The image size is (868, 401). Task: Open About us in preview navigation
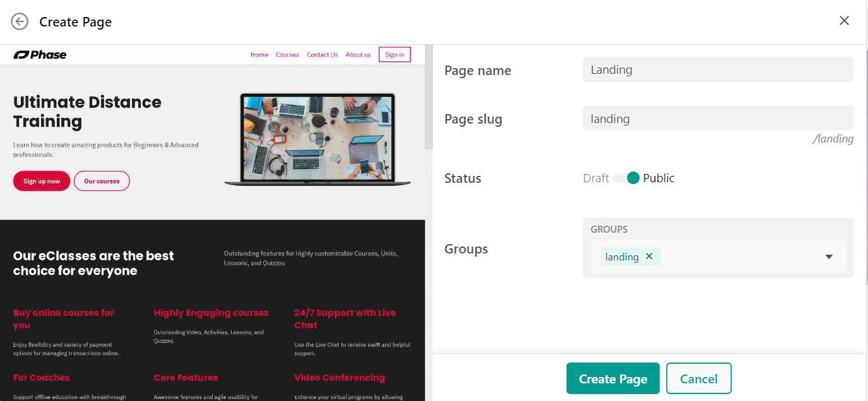click(358, 55)
